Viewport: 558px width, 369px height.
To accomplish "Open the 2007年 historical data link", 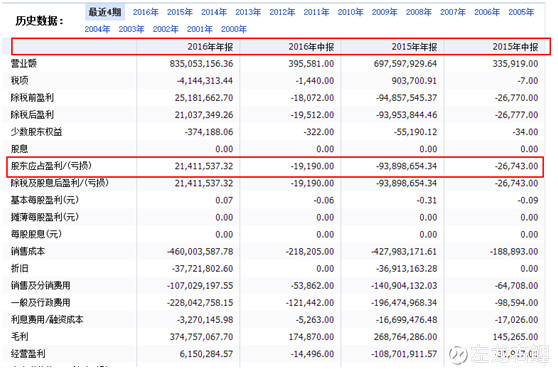I will pos(453,12).
